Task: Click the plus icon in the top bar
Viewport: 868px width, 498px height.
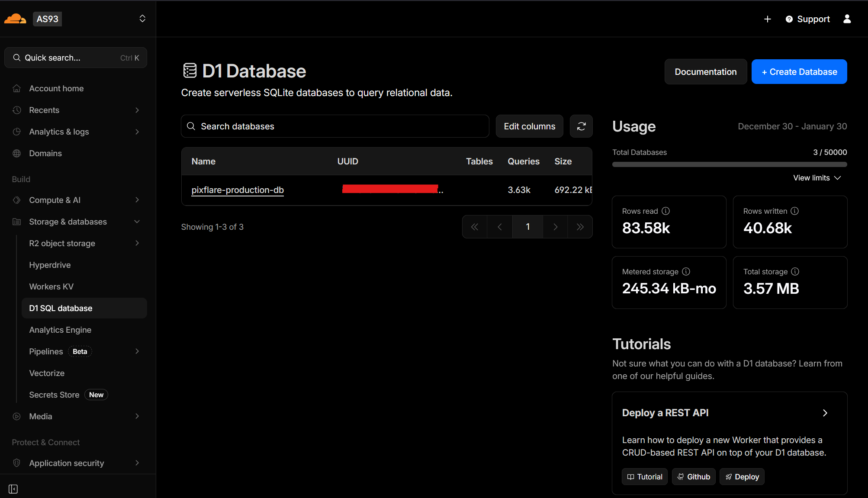Action: pyautogui.click(x=768, y=19)
